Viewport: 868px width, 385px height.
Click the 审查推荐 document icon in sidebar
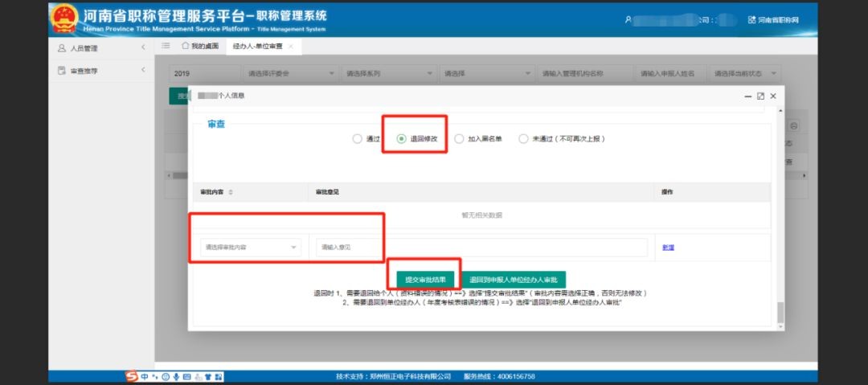(62, 71)
